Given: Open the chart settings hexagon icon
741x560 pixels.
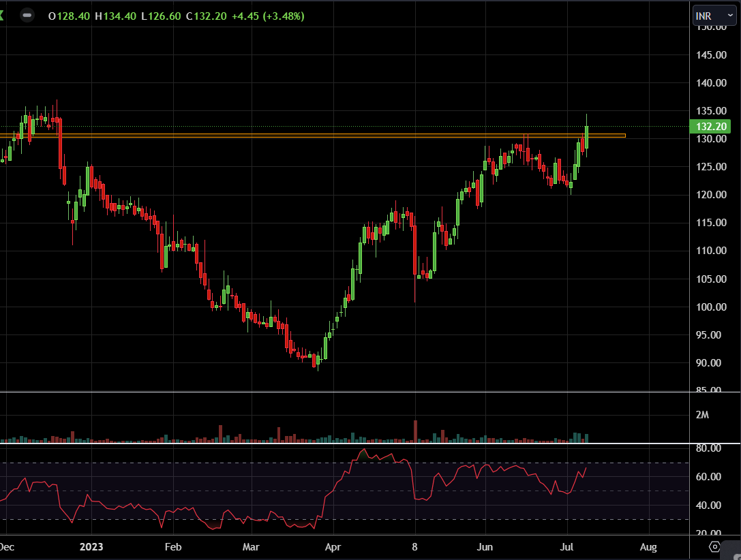Looking at the screenshot, I should 714,547.
